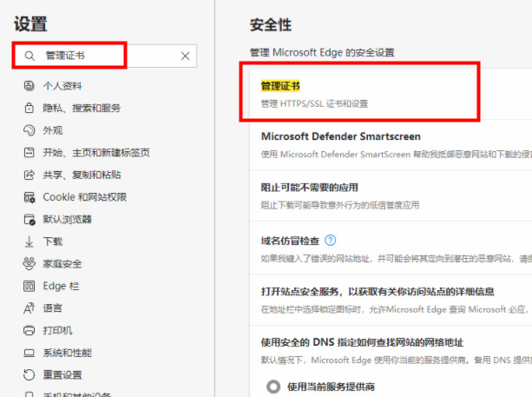This screenshot has width=532, height=397.
Task: Open the 下载 settings section
Action: (53, 242)
